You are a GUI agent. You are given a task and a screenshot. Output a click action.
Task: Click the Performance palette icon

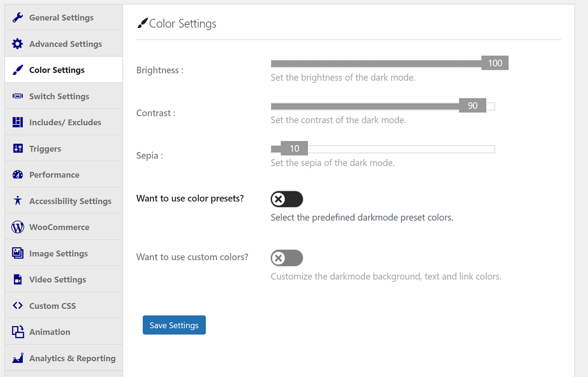(x=17, y=174)
